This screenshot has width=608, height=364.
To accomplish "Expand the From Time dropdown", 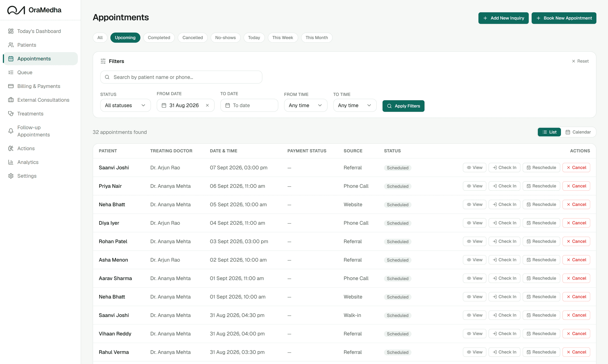I will click(x=305, y=105).
